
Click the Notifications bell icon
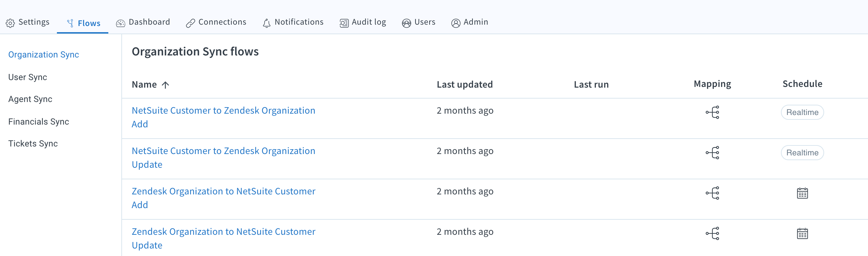pos(266,23)
